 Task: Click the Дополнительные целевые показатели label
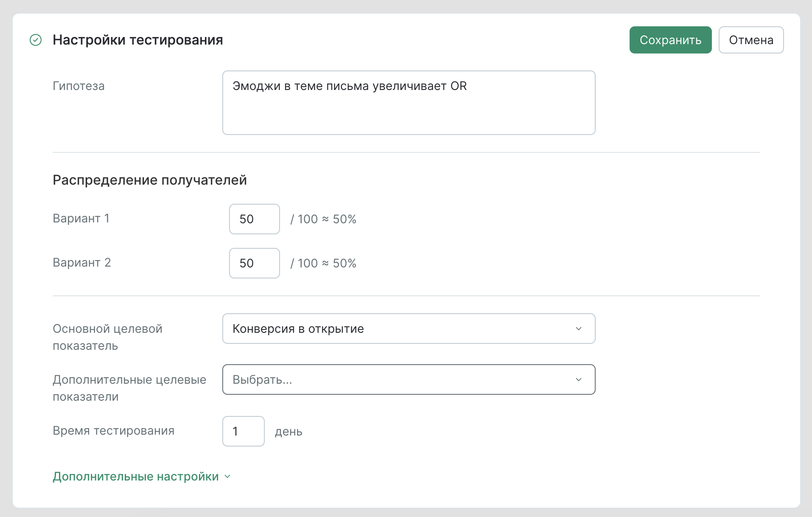tap(129, 388)
